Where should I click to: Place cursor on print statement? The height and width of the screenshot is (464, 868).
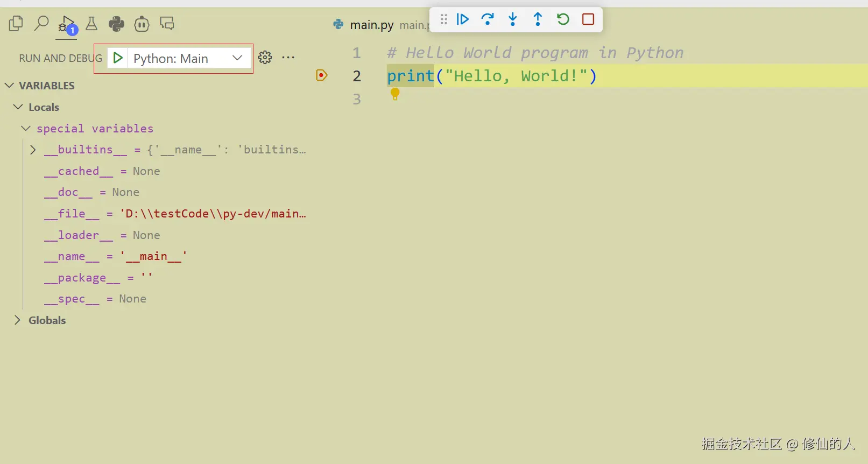click(492, 76)
